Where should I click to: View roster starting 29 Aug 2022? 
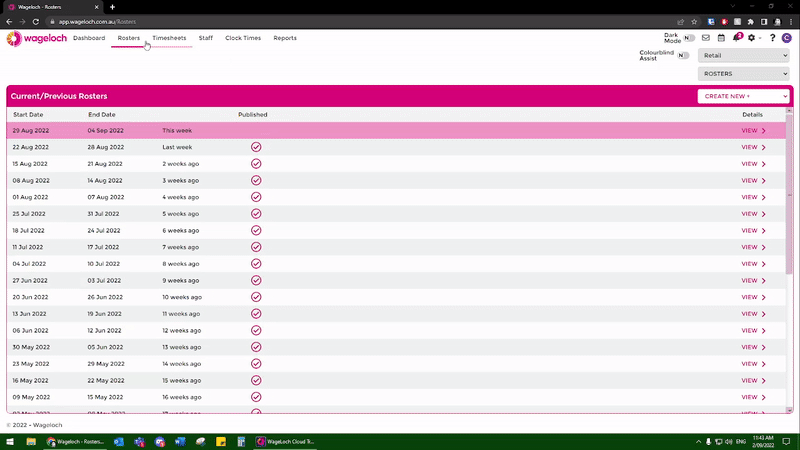(753, 131)
